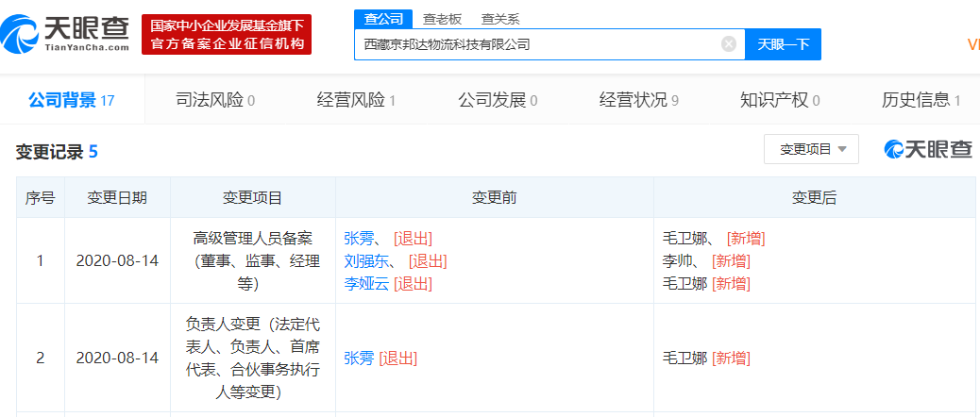Open the 知识产权 tab

(780, 100)
